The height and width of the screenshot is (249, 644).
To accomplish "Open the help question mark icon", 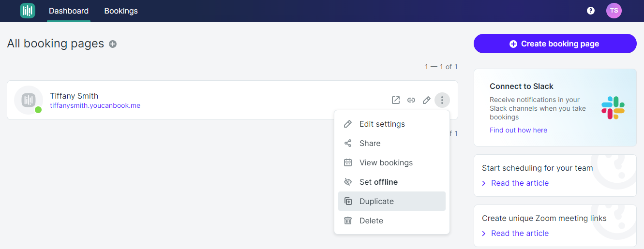I will click(x=591, y=11).
